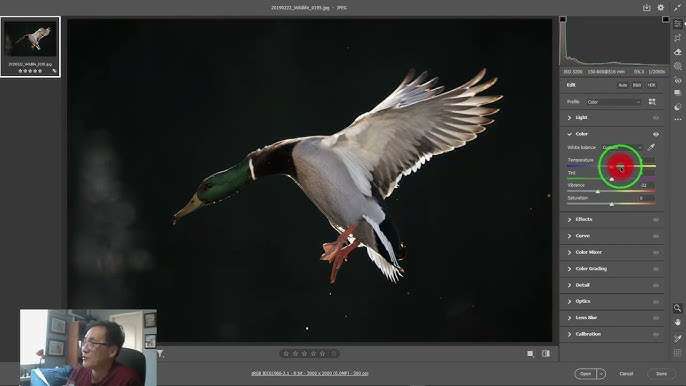
Task: Click the Auto edit button
Action: [623, 85]
